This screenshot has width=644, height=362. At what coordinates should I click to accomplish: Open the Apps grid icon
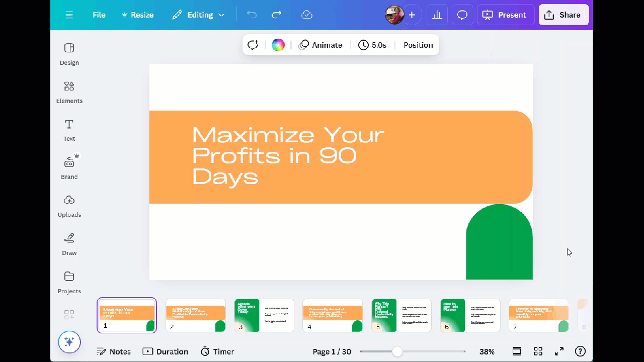[x=69, y=315]
